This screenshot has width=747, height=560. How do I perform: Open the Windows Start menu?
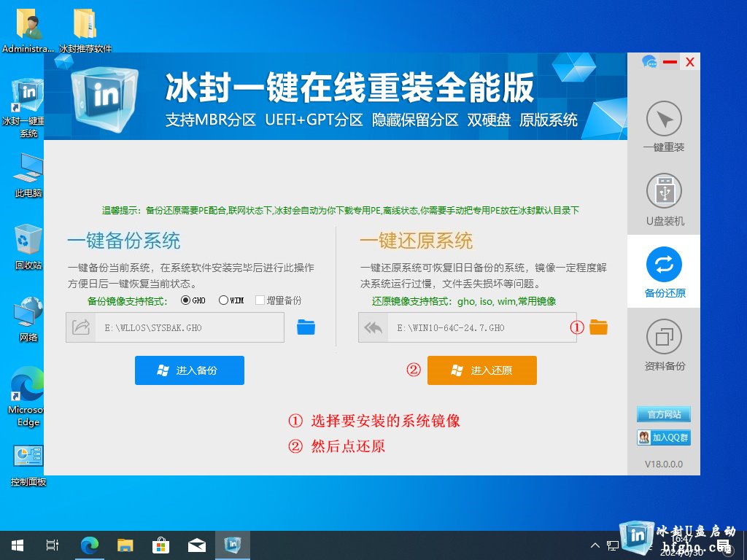click(18, 545)
